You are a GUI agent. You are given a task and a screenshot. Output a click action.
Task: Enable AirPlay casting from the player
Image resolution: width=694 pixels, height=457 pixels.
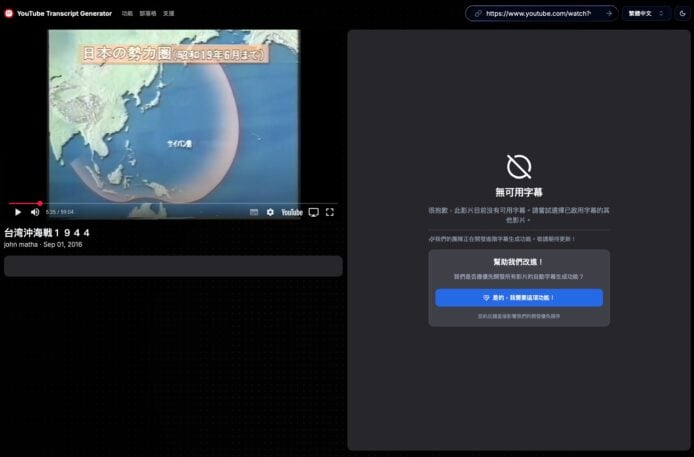(x=313, y=212)
